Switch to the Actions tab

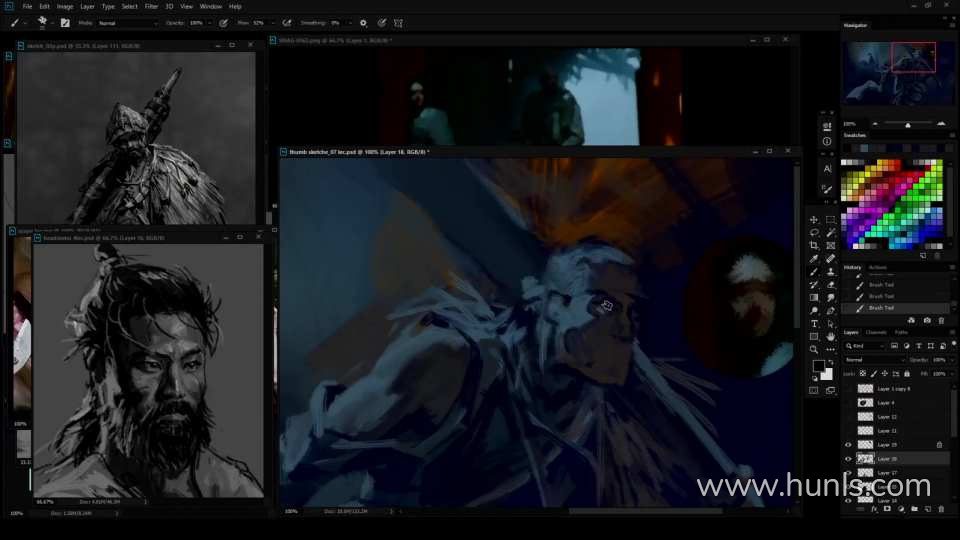(877, 268)
